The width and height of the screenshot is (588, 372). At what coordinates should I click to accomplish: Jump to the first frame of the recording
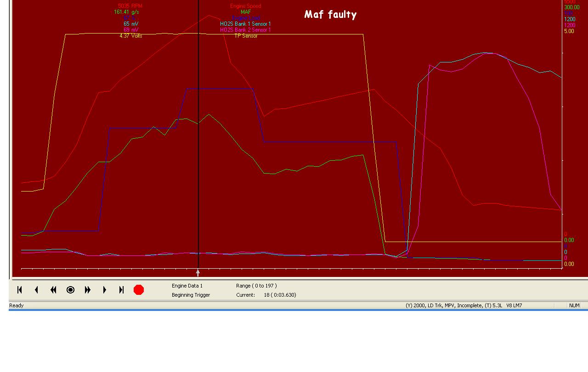tap(19, 290)
